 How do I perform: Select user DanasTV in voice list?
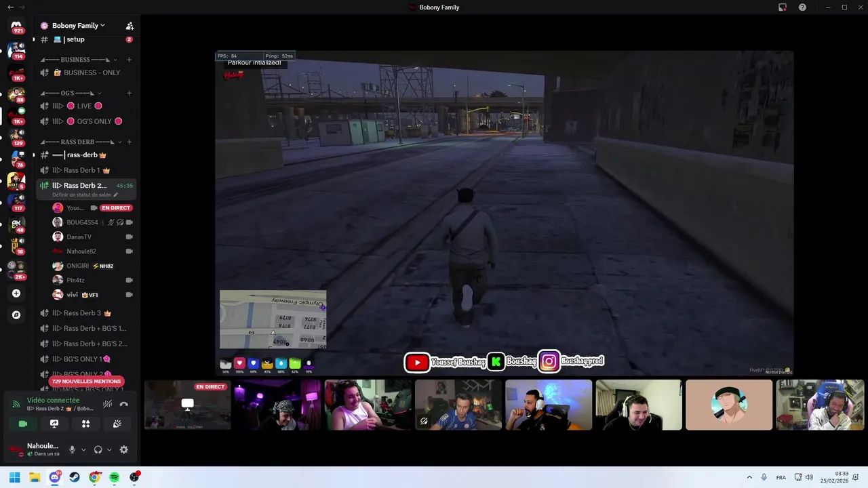coord(92,237)
